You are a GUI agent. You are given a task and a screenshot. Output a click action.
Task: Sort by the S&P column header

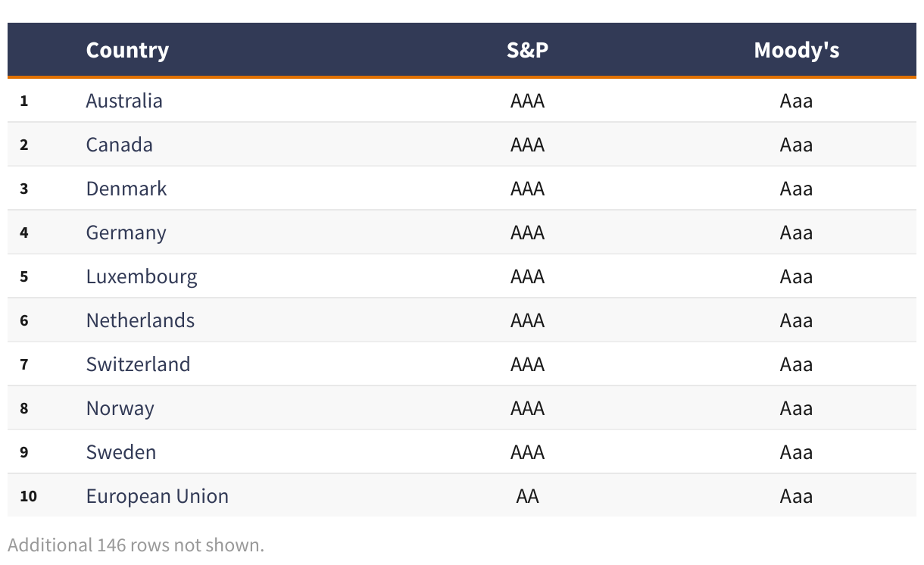[x=527, y=50]
